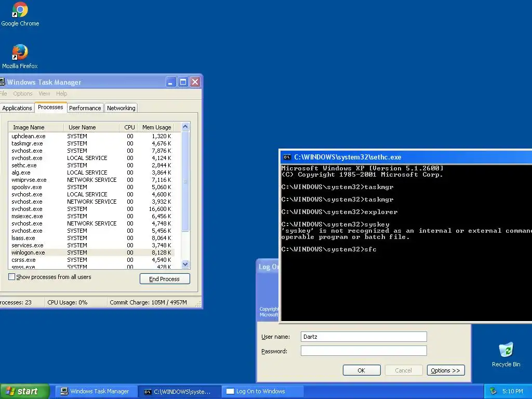
Task: Click the process list scrollbar thumb
Action: pos(185,181)
